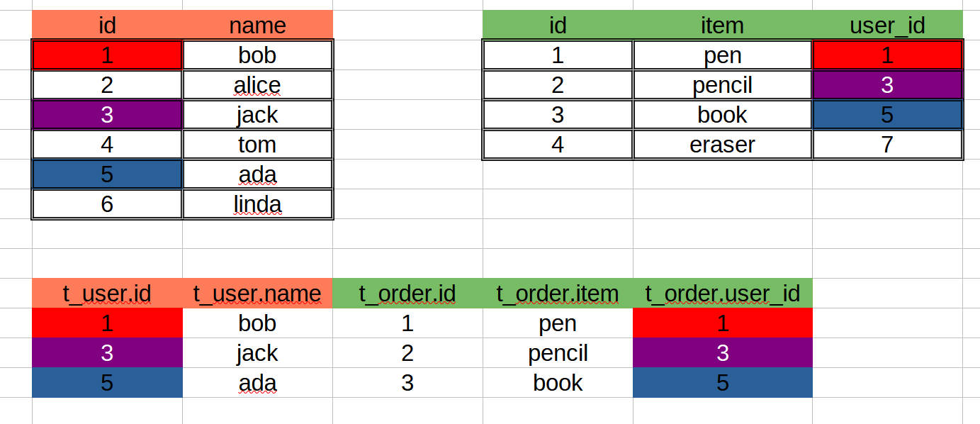Select the t_user.name header cell
Screen dimensions: 980x424
[x=257, y=294]
